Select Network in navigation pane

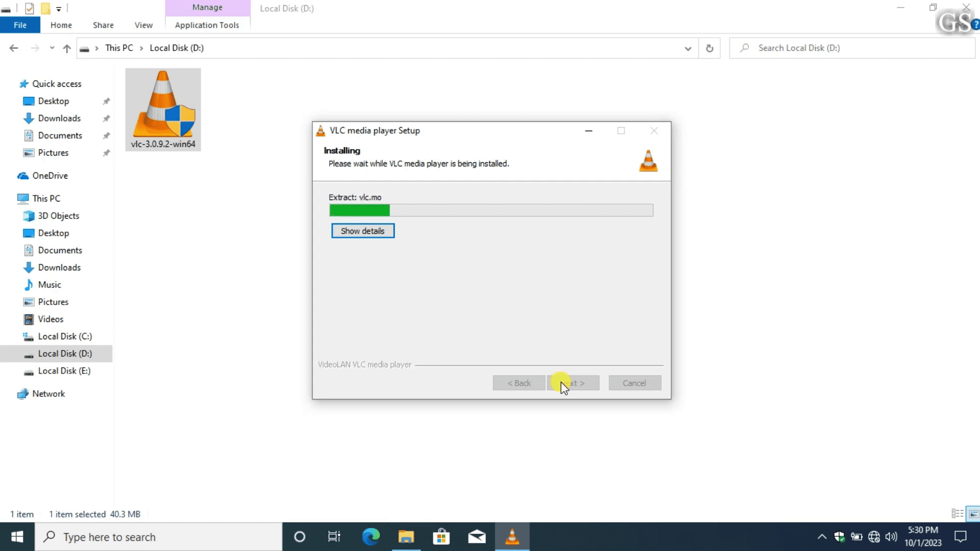point(48,394)
